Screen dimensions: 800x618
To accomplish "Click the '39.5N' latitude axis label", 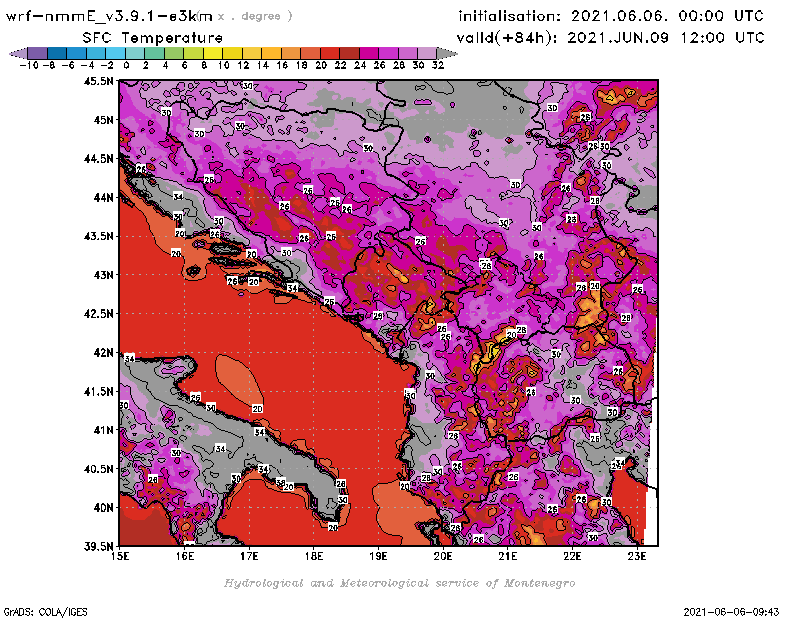I will (x=98, y=547).
